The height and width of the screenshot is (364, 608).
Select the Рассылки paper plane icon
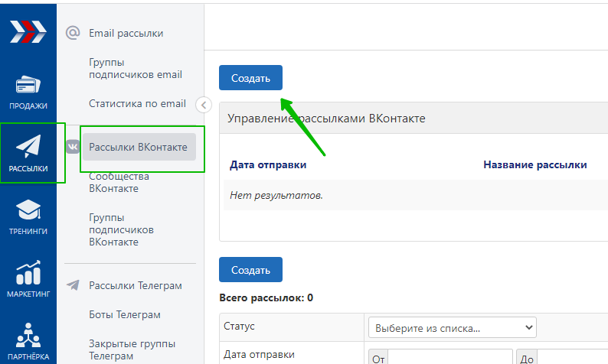28,145
